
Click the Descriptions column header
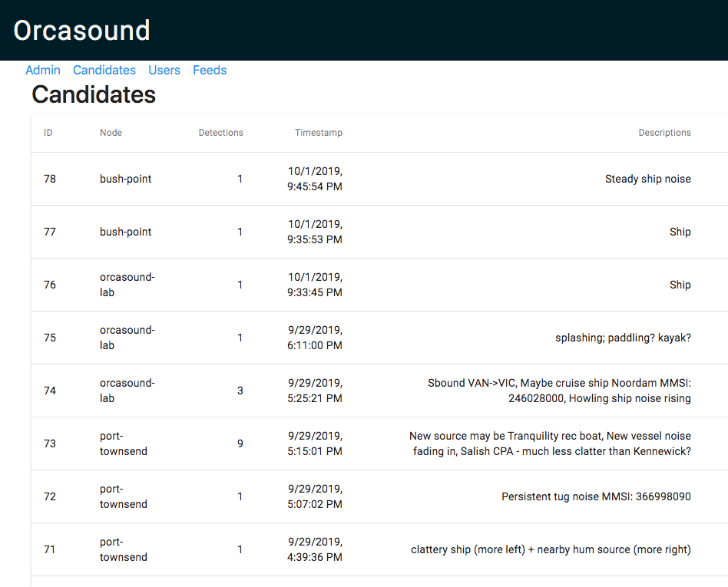click(664, 133)
